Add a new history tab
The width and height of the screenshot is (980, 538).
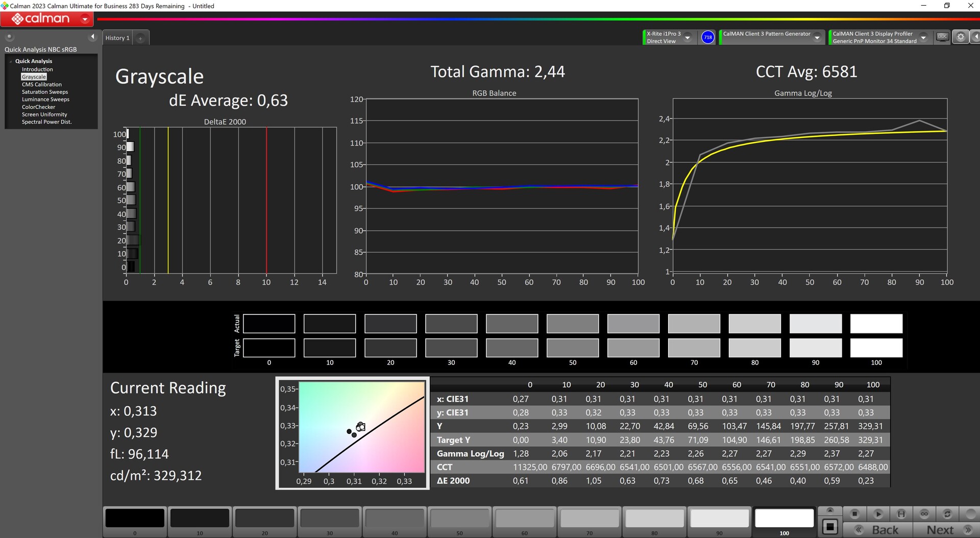140,38
